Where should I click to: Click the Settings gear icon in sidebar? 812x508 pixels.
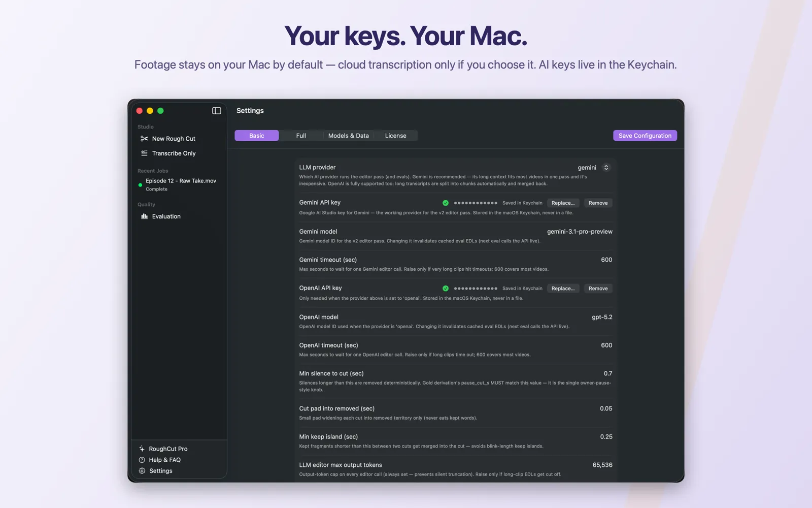(x=142, y=471)
